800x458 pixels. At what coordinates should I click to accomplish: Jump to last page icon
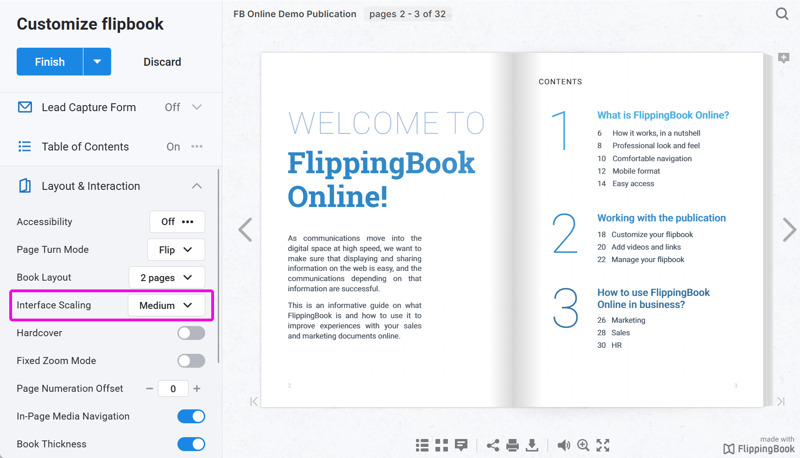point(781,401)
